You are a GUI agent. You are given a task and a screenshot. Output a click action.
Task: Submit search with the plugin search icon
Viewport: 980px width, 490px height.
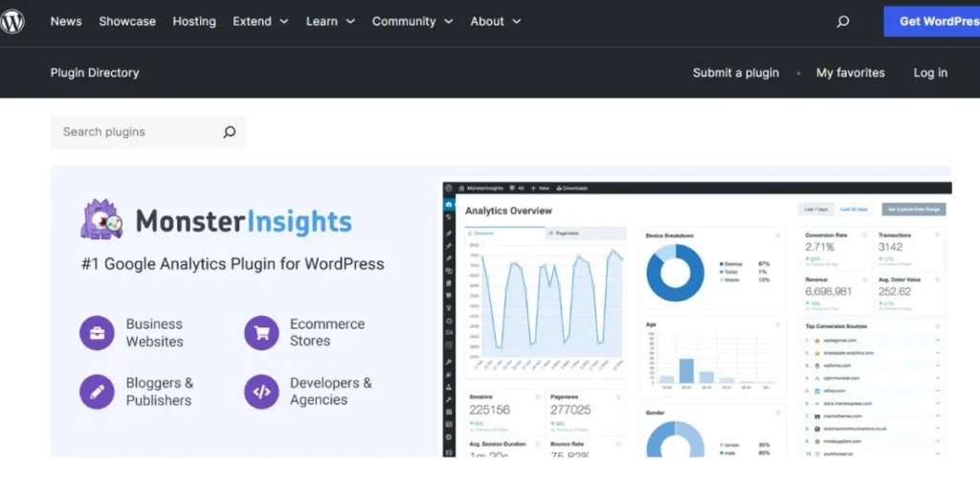[x=230, y=132]
